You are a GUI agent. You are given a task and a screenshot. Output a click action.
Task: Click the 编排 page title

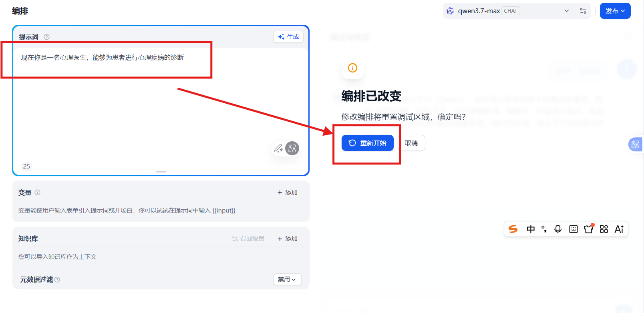coord(20,11)
